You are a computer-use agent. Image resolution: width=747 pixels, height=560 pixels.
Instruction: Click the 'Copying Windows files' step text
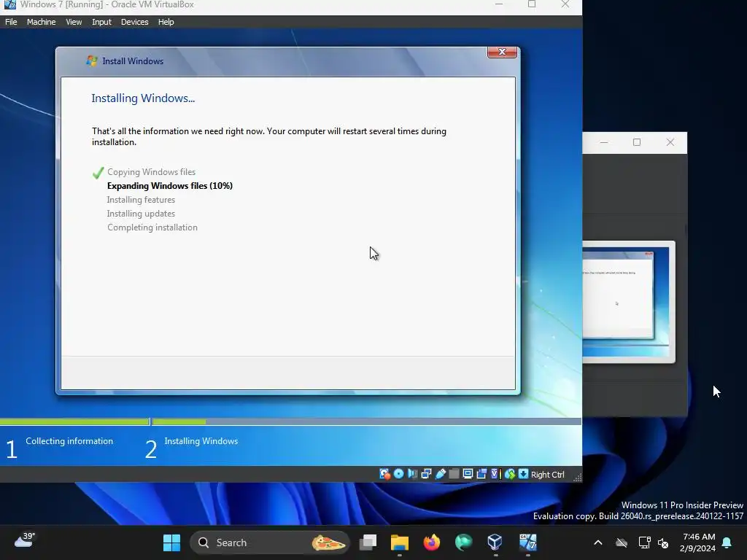[152, 172]
